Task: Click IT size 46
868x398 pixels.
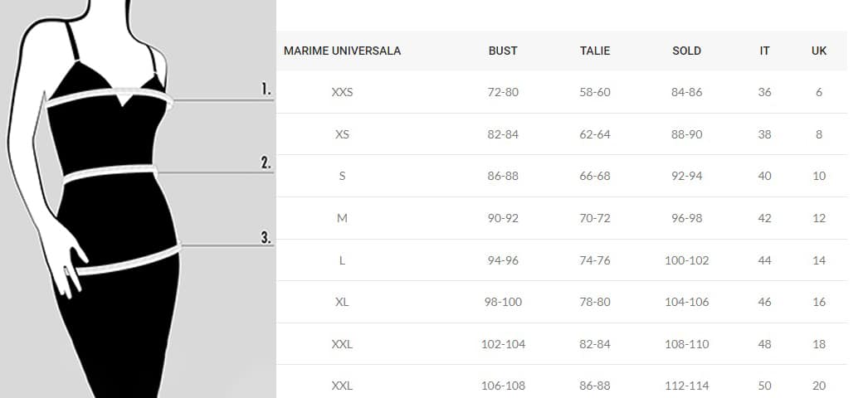Action: [764, 302]
